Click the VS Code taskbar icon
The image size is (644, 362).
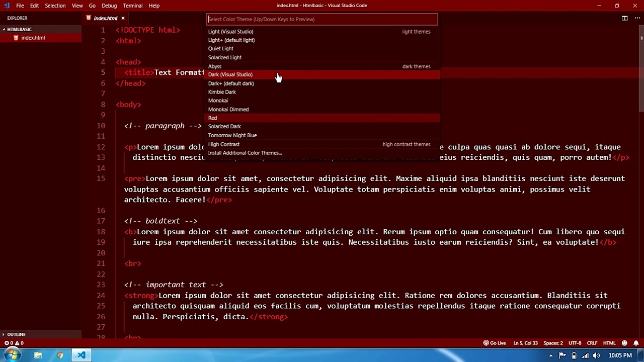(x=82, y=355)
